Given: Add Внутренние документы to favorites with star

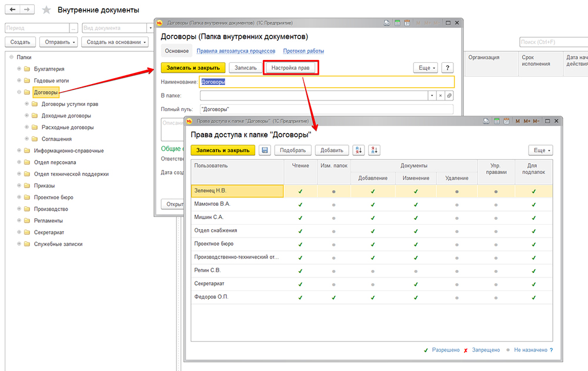Looking at the screenshot, I should 46,10.
